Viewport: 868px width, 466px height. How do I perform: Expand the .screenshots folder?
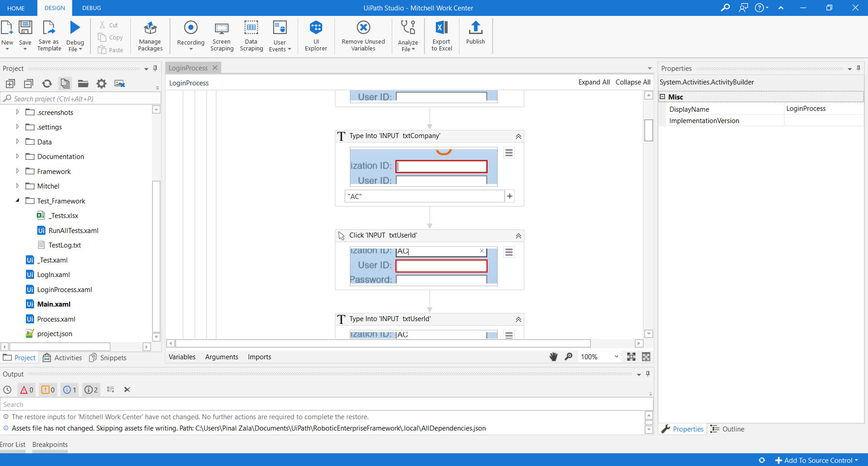coord(17,112)
